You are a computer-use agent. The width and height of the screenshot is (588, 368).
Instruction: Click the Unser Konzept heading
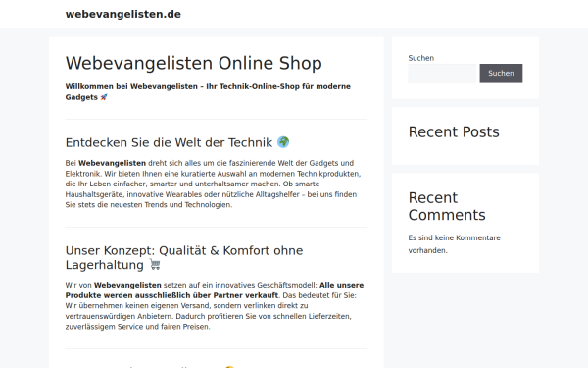[184, 257]
